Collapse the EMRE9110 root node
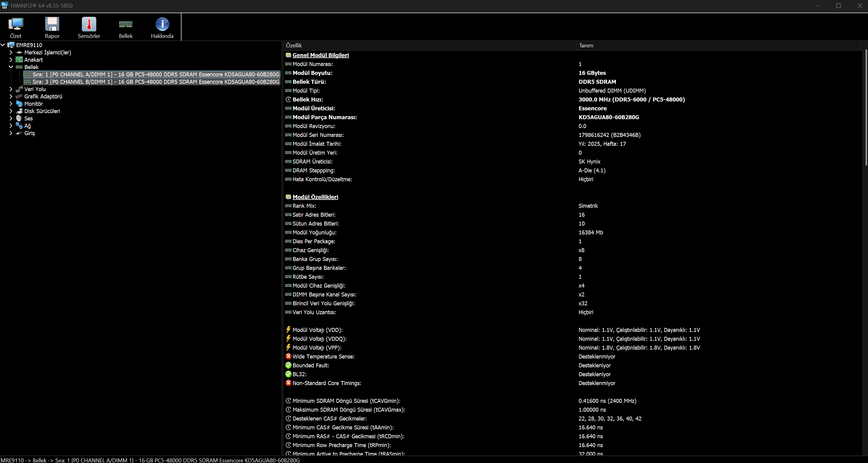This screenshot has width=868, height=463. point(3,45)
